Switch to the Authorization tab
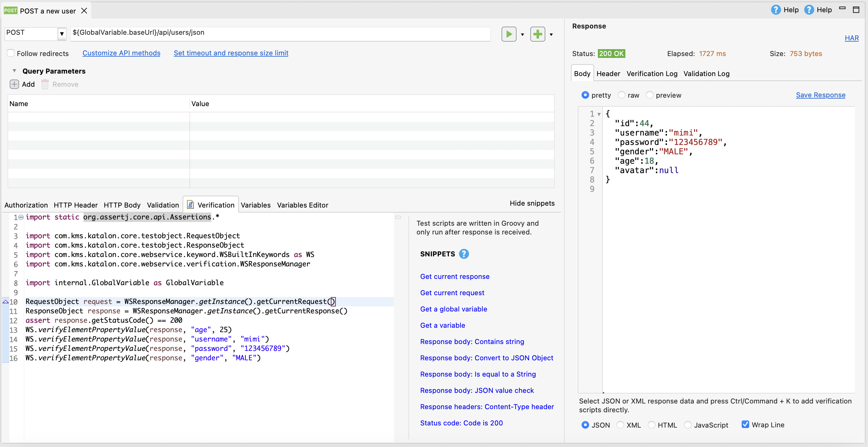 [26, 205]
